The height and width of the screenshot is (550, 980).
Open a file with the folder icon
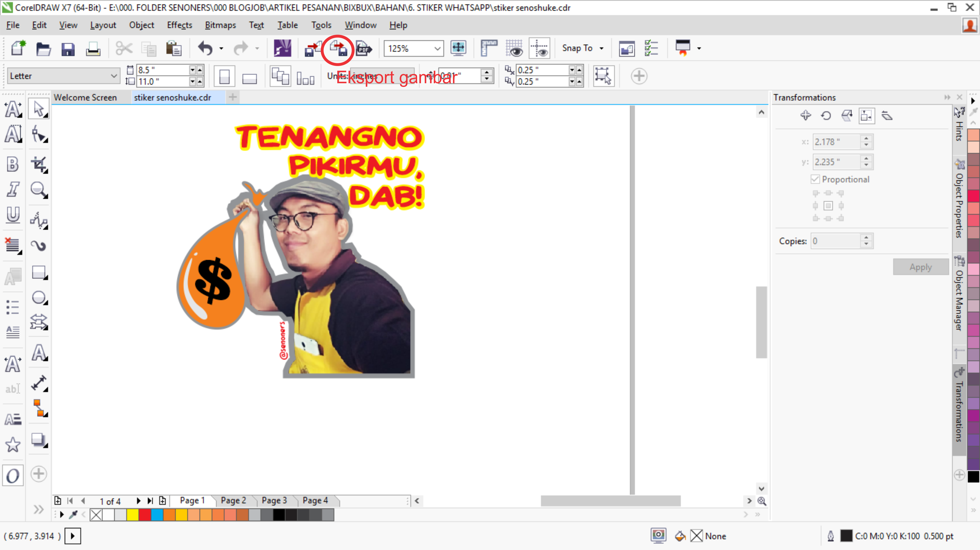click(x=43, y=49)
